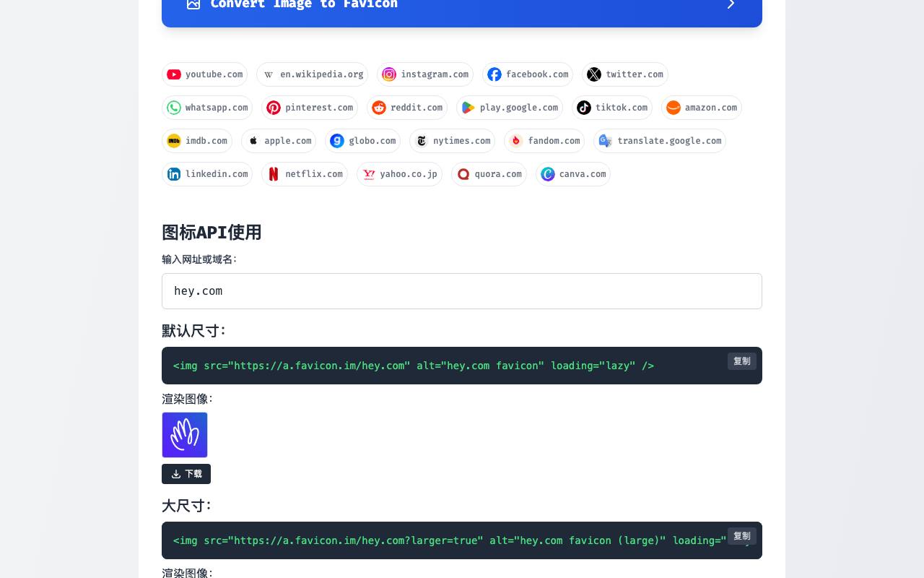Select the reddit.com domain text

[417, 108]
